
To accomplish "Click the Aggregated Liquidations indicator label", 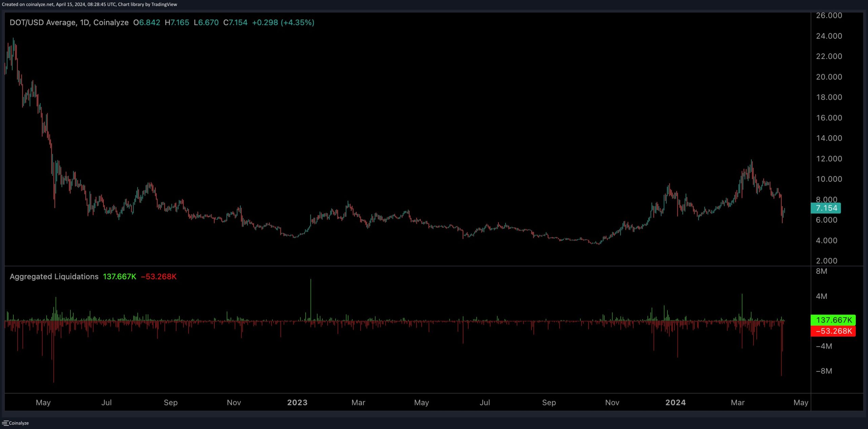I will point(54,277).
